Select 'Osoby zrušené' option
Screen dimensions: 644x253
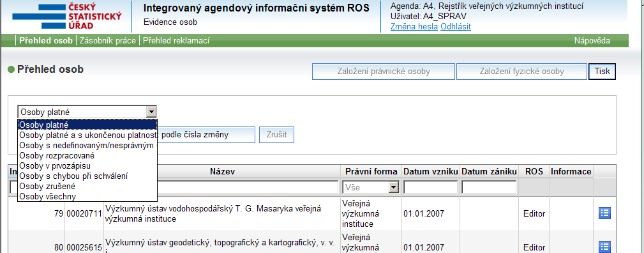pos(87,187)
